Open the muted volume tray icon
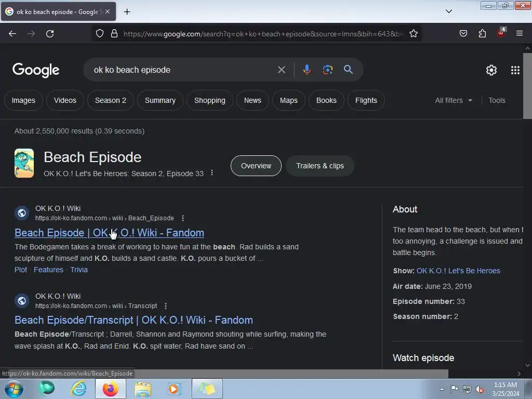Screen dimensions: 532x399 480,390
